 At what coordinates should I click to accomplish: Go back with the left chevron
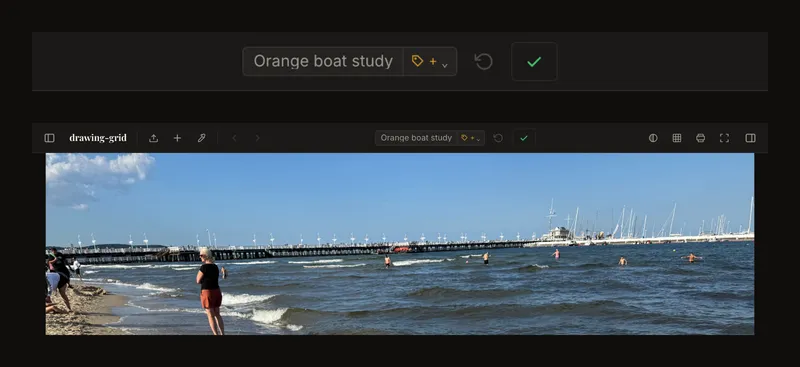(234, 138)
